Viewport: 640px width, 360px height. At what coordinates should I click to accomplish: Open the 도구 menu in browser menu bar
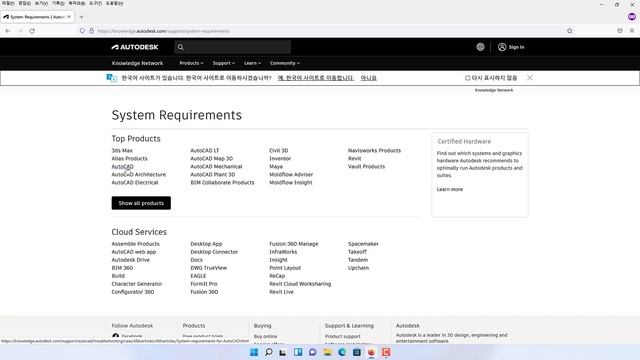96,3
